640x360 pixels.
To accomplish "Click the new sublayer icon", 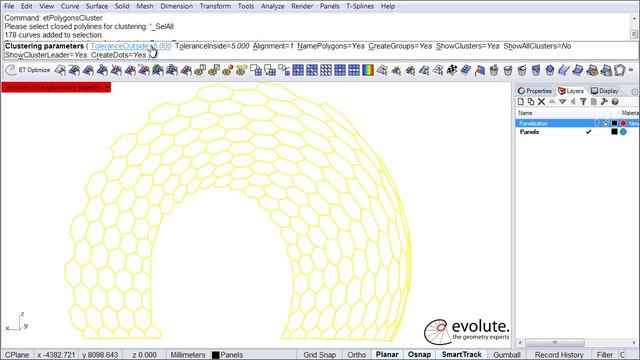I will coord(531,102).
